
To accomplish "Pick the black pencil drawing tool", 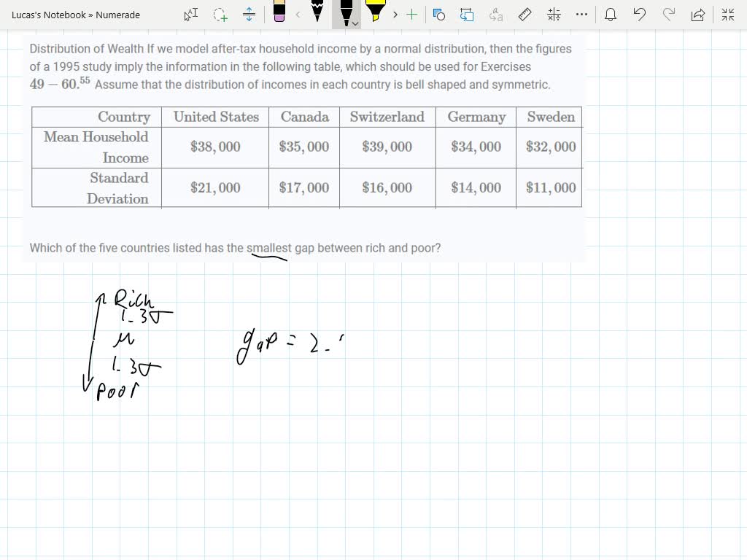I will pos(317,15).
